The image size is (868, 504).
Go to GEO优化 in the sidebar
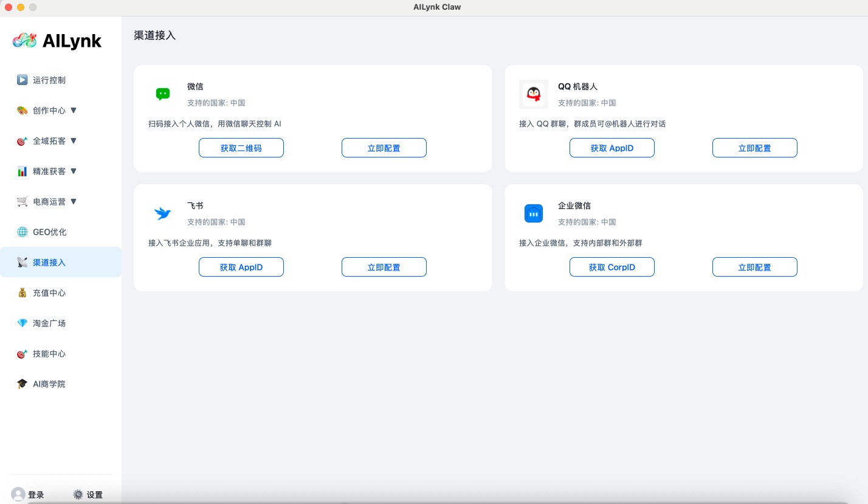point(61,232)
